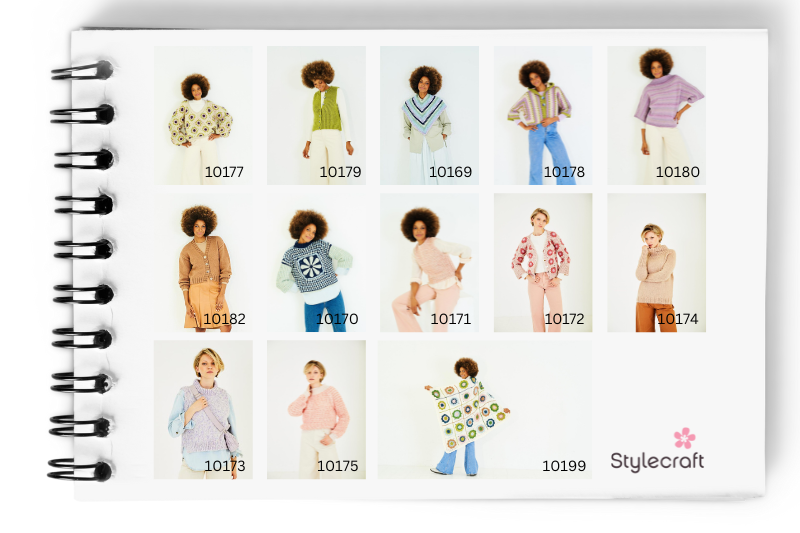Screen dimensions: 800x533
Task: Click the 10199 pattern number label
Action: [563, 466]
